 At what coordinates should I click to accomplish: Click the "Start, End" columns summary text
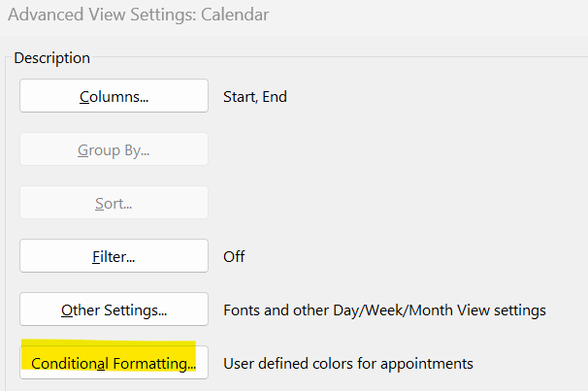[x=255, y=96]
